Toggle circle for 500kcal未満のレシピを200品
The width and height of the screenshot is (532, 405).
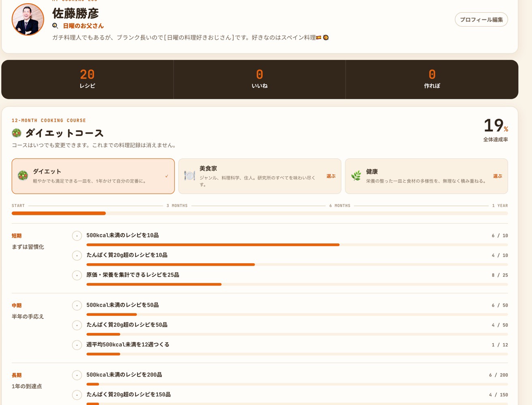[x=77, y=375]
